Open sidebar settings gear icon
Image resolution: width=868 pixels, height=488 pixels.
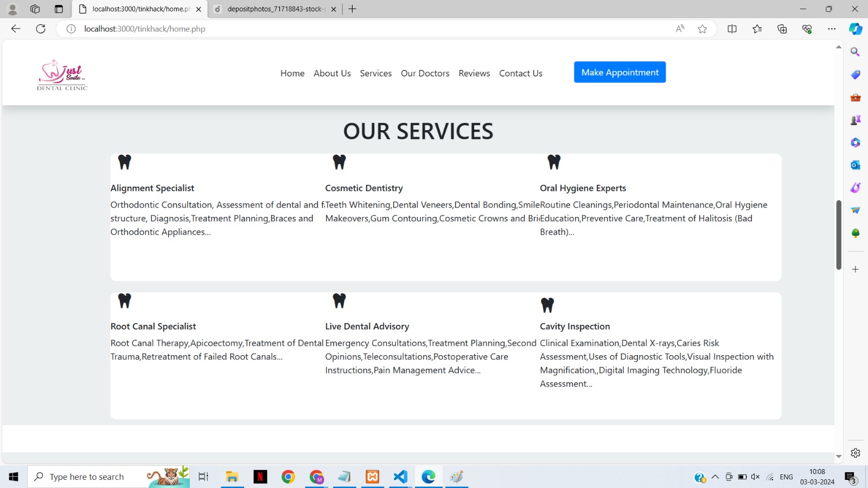pyautogui.click(x=856, y=453)
